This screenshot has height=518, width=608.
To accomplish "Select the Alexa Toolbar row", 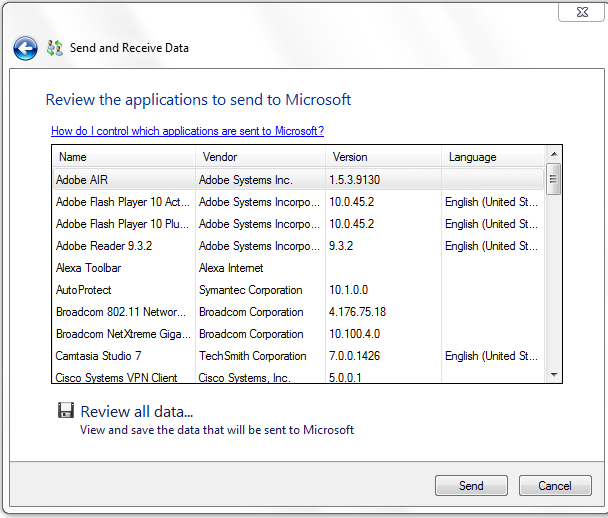I will [298, 268].
